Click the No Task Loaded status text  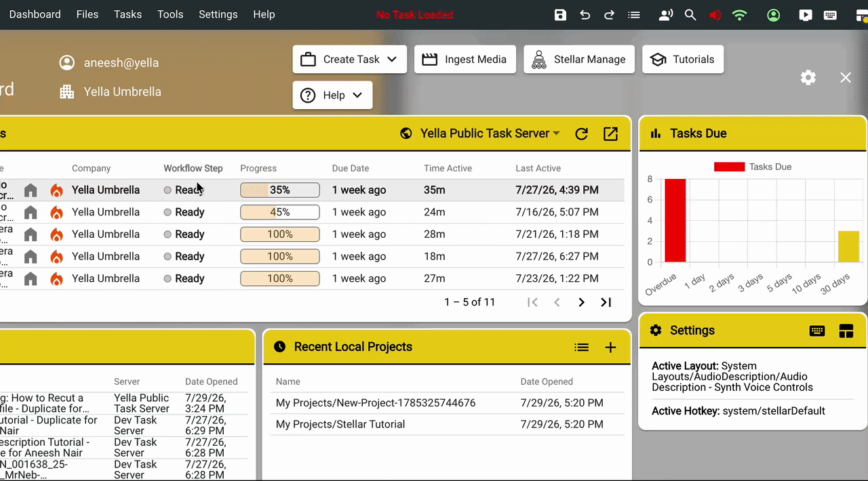coord(415,14)
